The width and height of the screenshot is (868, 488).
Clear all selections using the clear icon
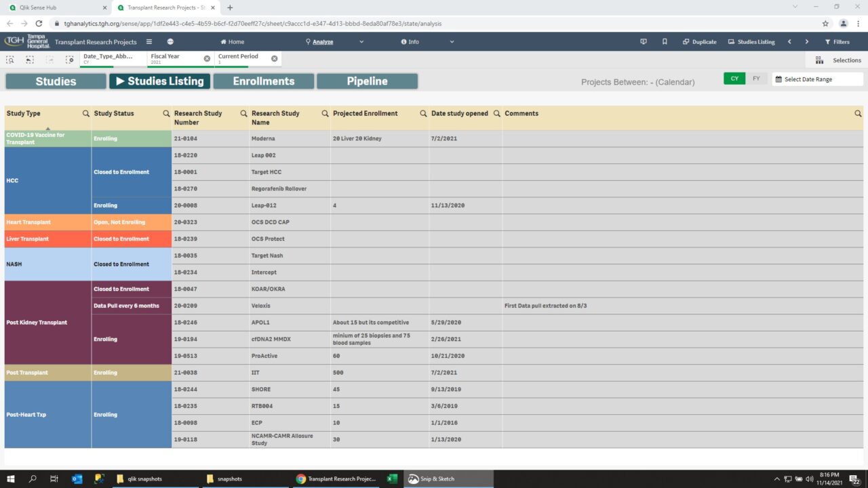70,60
